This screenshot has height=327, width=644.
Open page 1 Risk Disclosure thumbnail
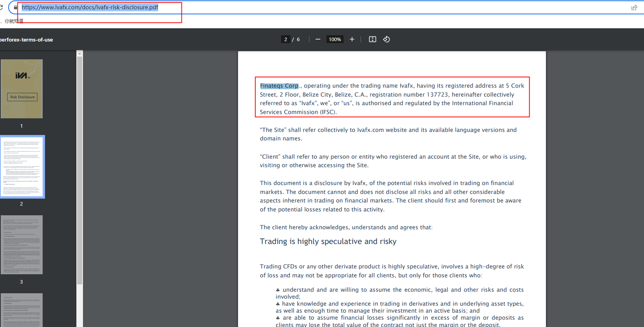click(x=22, y=89)
